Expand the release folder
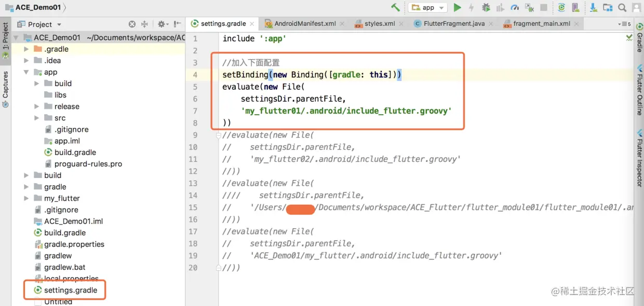 pyautogui.click(x=37, y=106)
